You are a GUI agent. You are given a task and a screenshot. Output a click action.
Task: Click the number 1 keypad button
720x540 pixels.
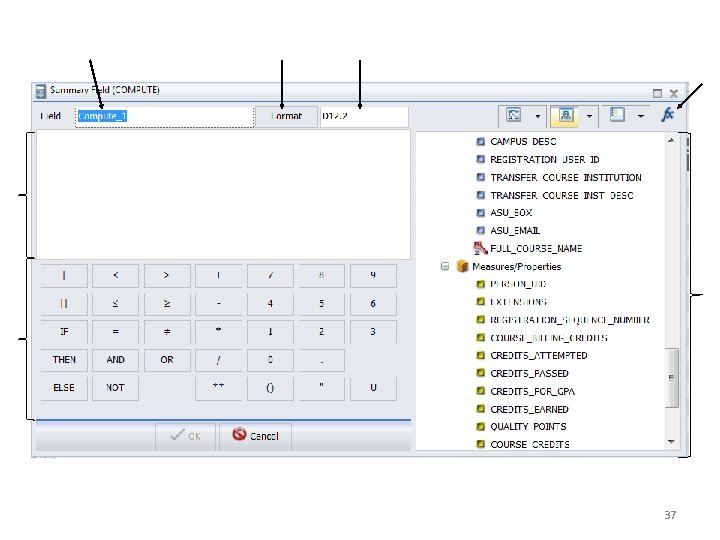pos(270,332)
